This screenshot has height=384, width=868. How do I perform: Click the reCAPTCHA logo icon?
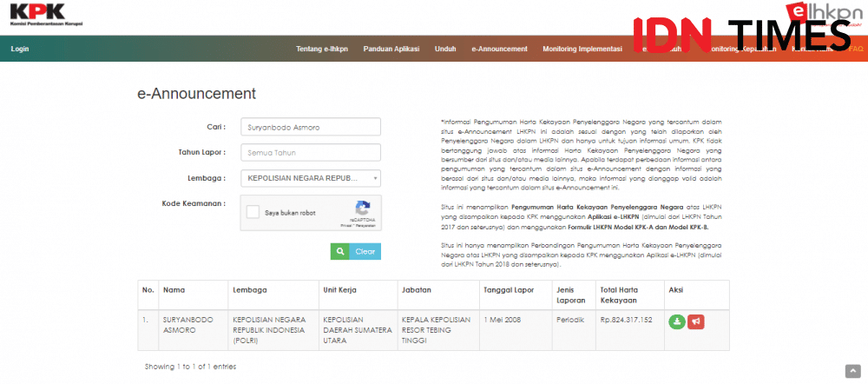pos(363,209)
